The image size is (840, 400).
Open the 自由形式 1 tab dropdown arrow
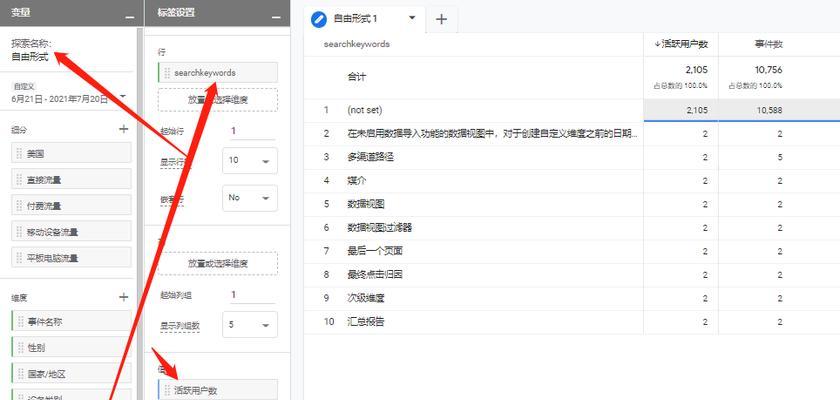[x=412, y=18]
